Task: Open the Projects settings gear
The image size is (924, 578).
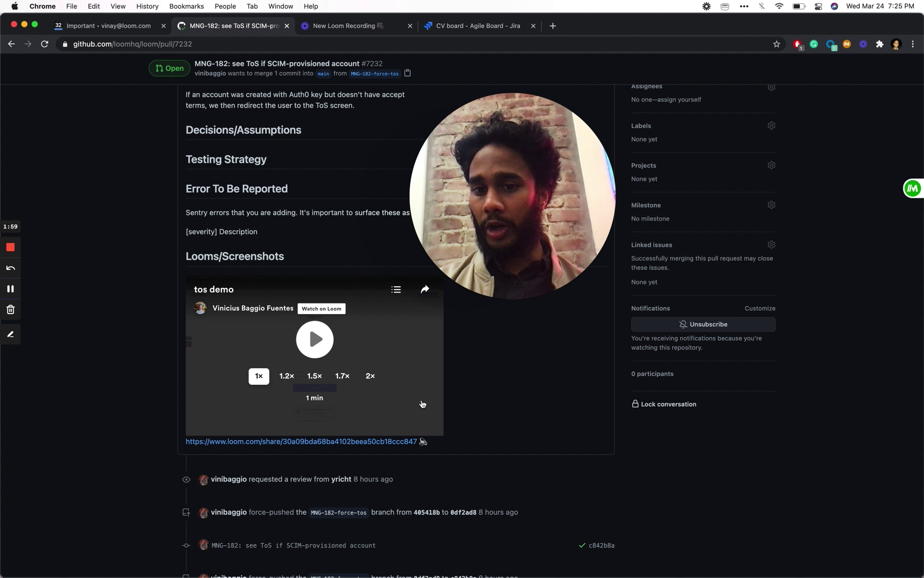Action: [x=771, y=165]
